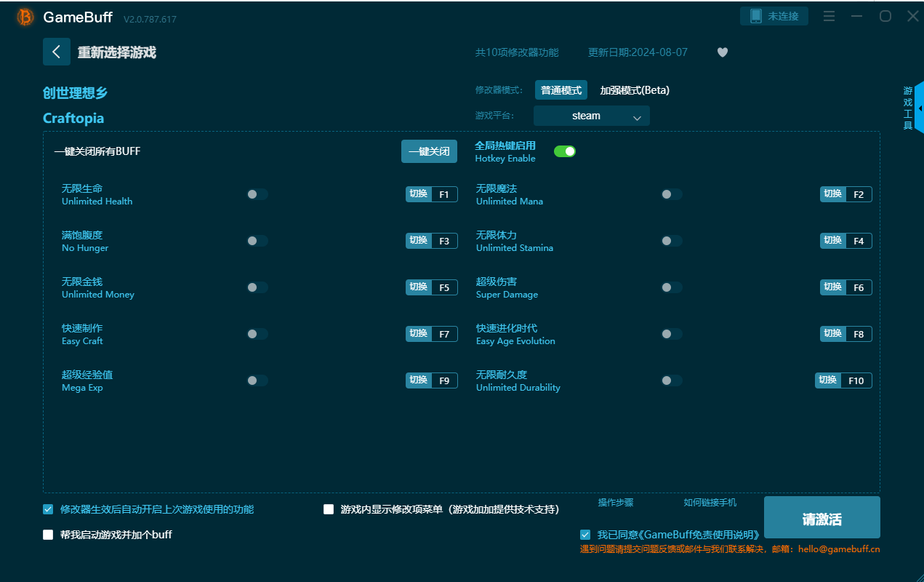Expand the game tools side panel arrow

coord(920,108)
